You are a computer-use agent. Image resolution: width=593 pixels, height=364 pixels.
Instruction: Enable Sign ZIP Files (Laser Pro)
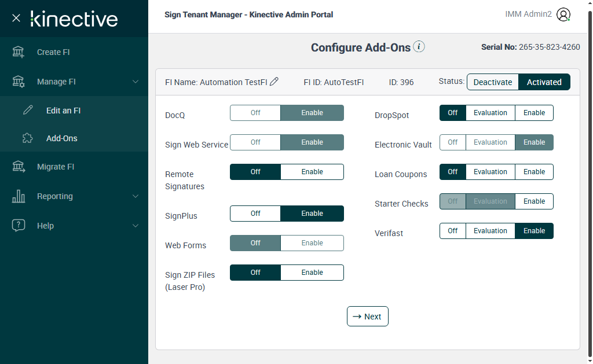click(x=312, y=272)
